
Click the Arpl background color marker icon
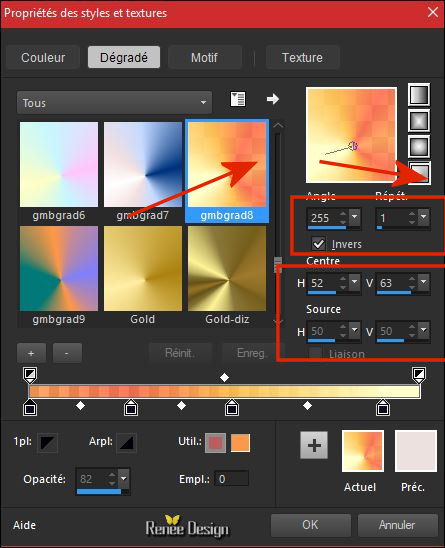coord(126,443)
